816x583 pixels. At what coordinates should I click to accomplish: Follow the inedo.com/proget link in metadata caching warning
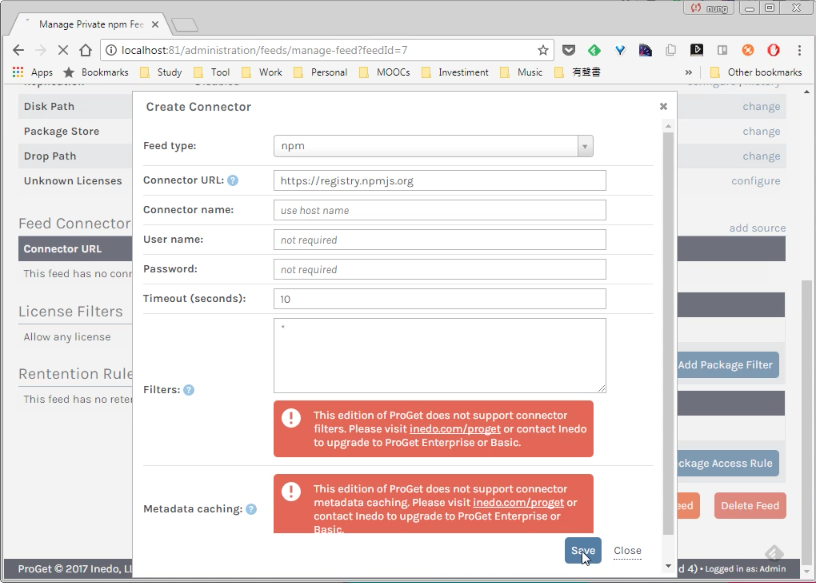[x=518, y=502]
